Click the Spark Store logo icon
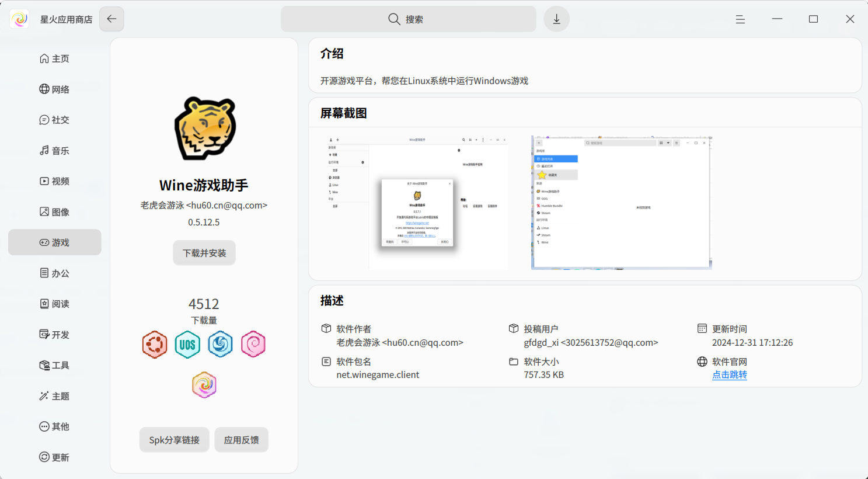This screenshot has width=868, height=479. [x=19, y=19]
